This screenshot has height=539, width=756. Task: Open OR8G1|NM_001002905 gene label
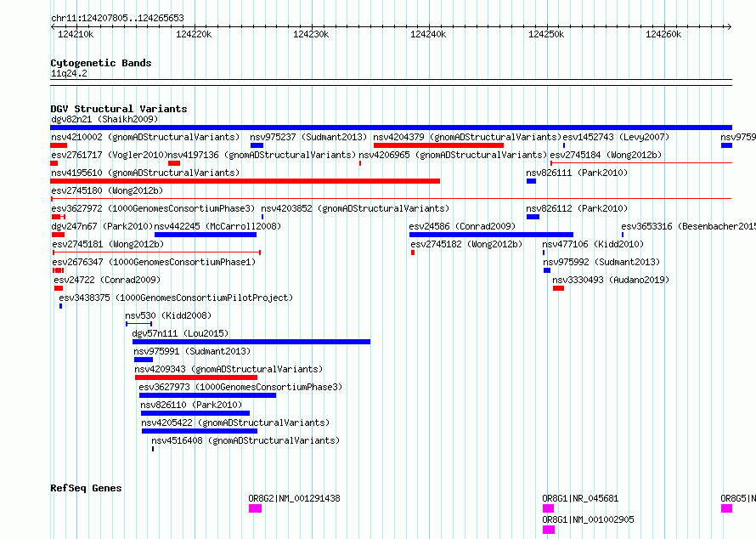tap(588, 519)
